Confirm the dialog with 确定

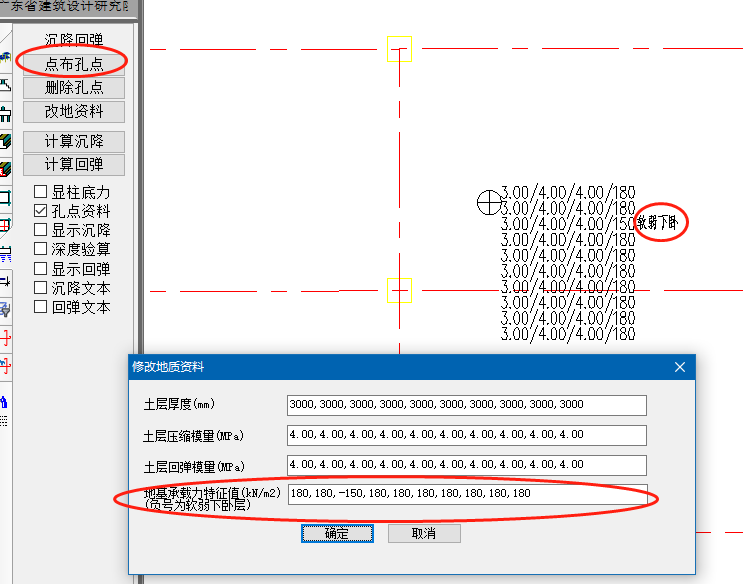coord(337,534)
